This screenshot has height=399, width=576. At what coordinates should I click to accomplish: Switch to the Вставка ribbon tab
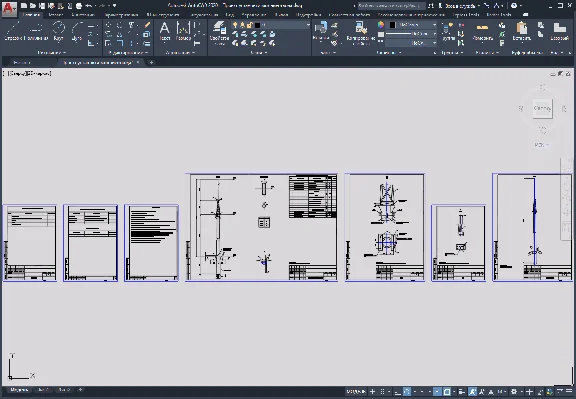[56, 15]
